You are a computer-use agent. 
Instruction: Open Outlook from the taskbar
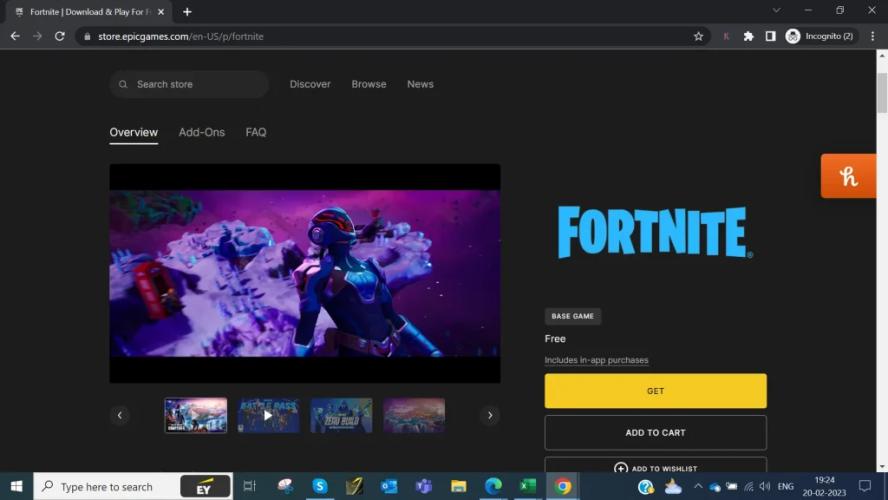click(x=389, y=486)
